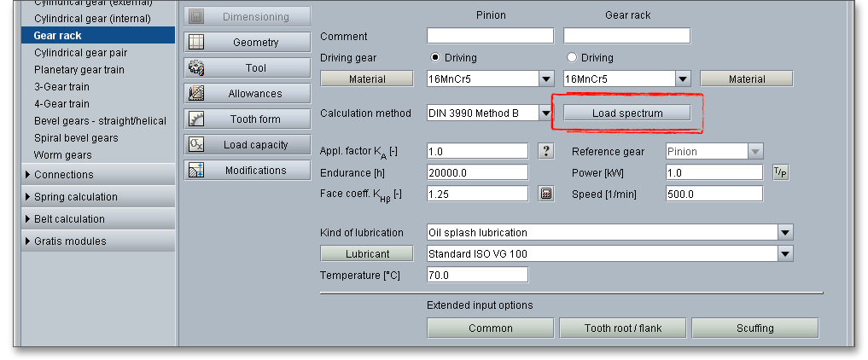Select Pinion as the driving gear
The image size is (868, 360).
(436, 58)
